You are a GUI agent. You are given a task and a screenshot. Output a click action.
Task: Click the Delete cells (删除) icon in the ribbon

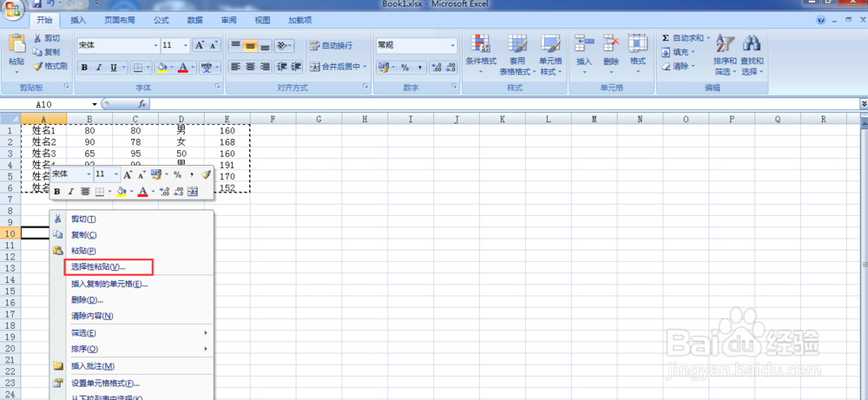point(611,43)
